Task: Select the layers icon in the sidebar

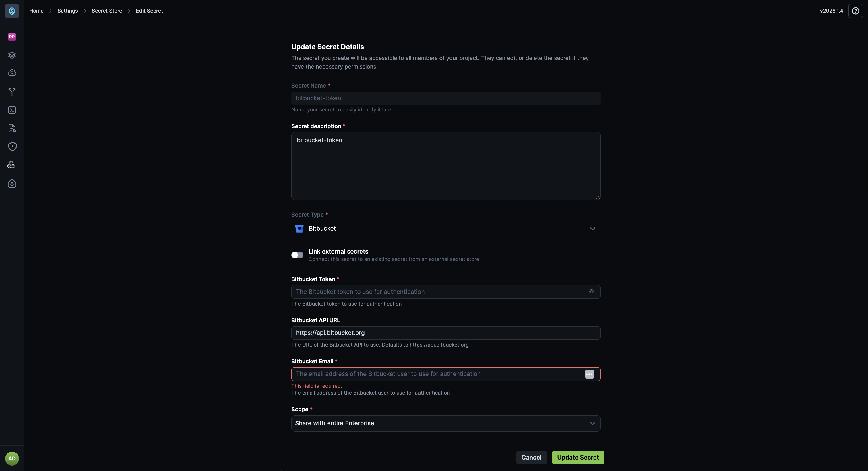Action: point(12,55)
